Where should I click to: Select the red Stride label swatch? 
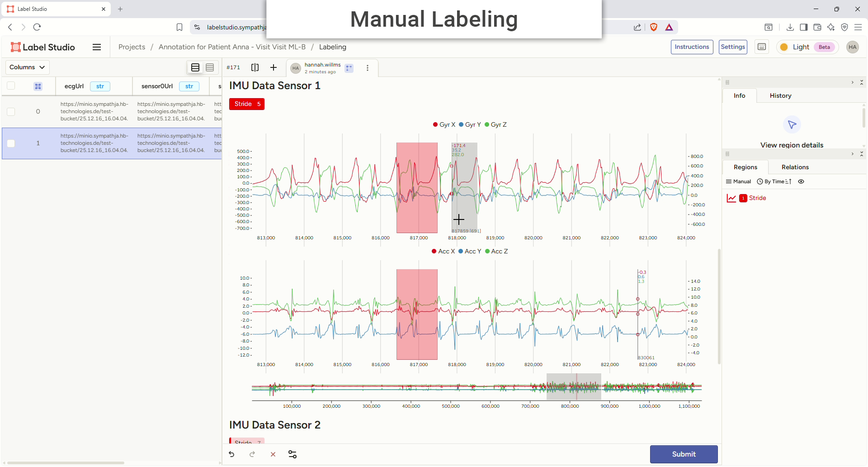pos(247,104)
